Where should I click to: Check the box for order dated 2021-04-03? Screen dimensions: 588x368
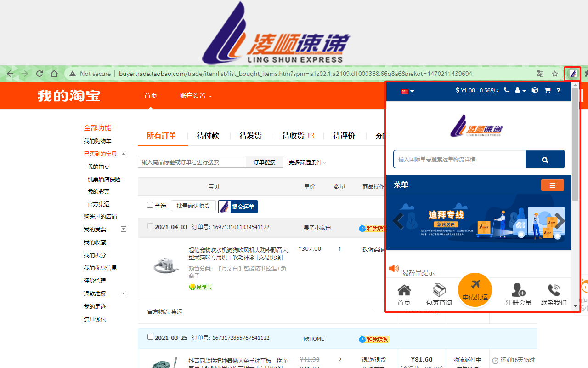(x=150, y=226)
